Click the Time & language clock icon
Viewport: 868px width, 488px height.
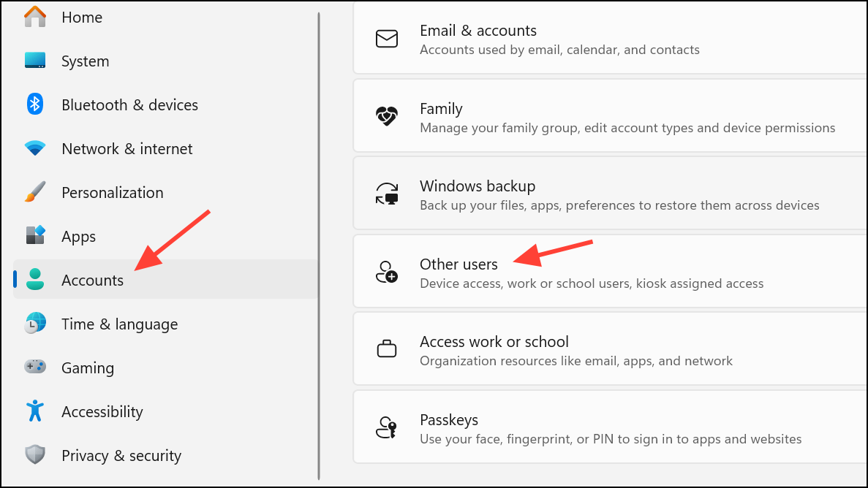[x=35, y=324]
